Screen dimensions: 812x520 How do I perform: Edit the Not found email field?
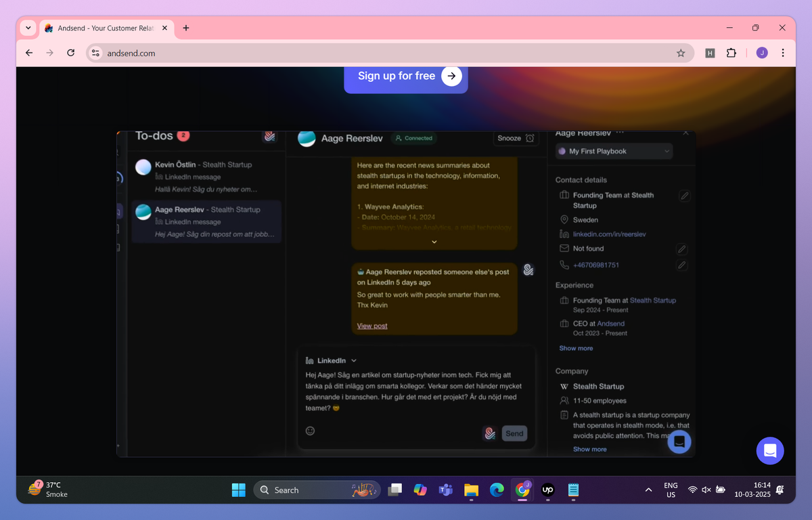[x=682, y=249]
